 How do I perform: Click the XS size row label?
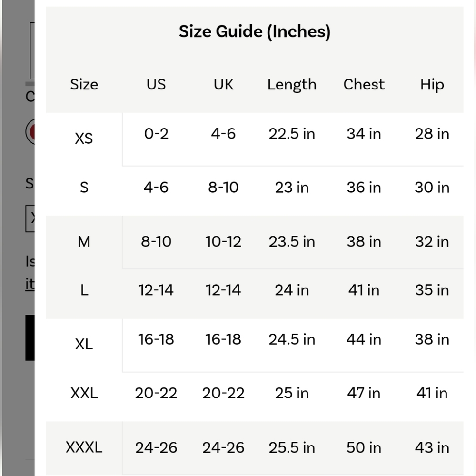84,139
